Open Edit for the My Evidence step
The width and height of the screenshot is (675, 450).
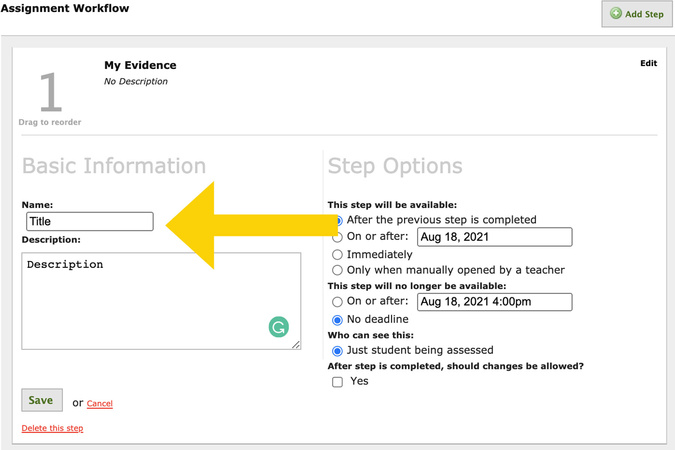(x=648, y=63)
